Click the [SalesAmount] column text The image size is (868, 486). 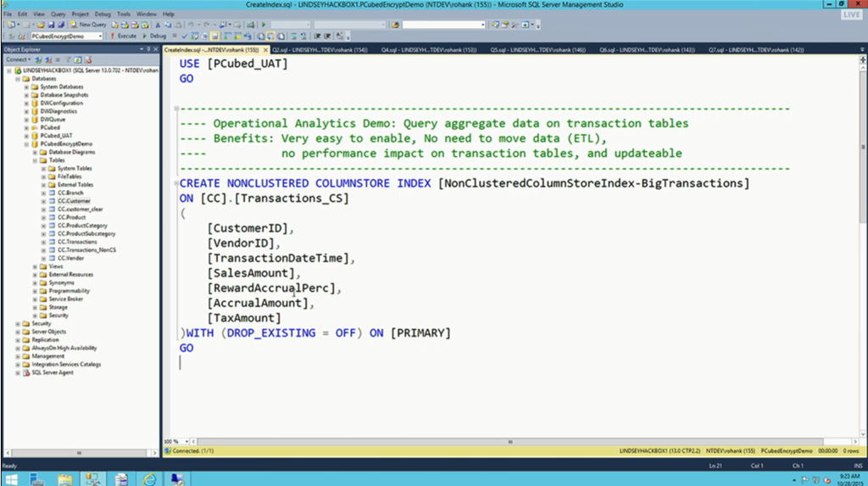point(251,273)
